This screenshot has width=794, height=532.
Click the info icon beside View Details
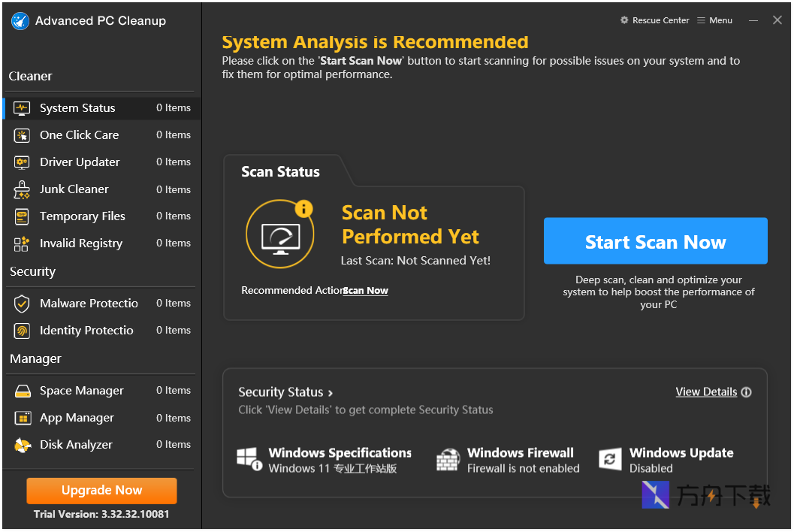click(x=747, y=392)
